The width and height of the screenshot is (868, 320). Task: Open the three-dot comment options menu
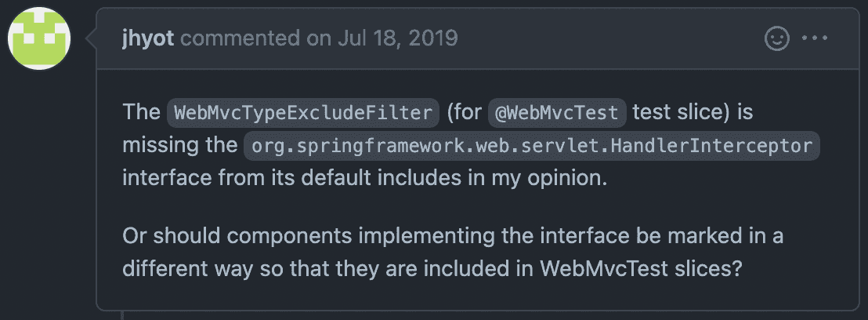pyautogui.click(x=814, y=38)
